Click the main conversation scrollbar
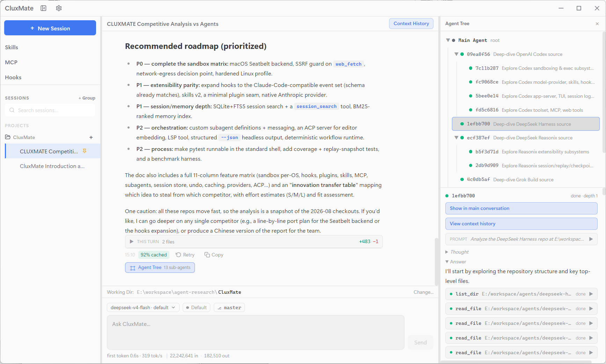This screenshot has width=606, height=364. pyautogui.click(x=436, y=261)
